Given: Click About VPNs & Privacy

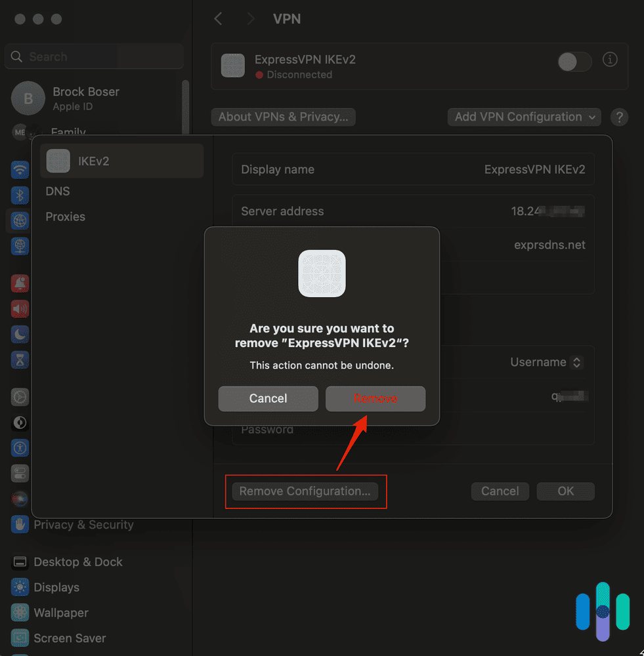Looking at the screenshot, I should (x=283, y=117).
